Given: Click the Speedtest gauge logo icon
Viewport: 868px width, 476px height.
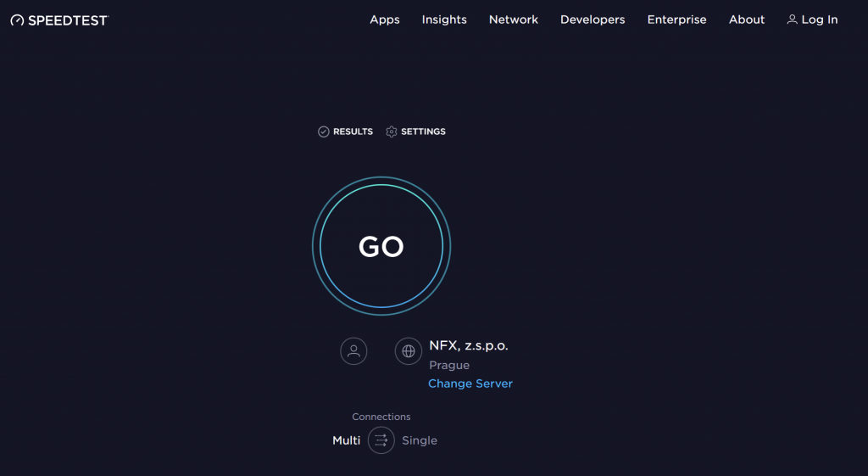Looking at the screenshot, I should pos(17,20).
